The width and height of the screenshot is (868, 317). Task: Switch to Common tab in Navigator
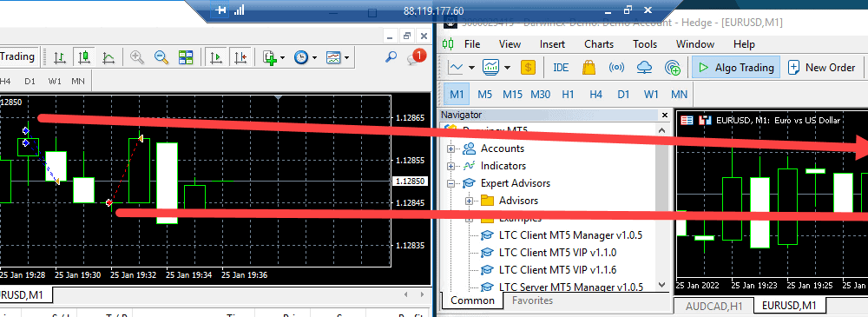pyautogui.click(x=472, y=300)
